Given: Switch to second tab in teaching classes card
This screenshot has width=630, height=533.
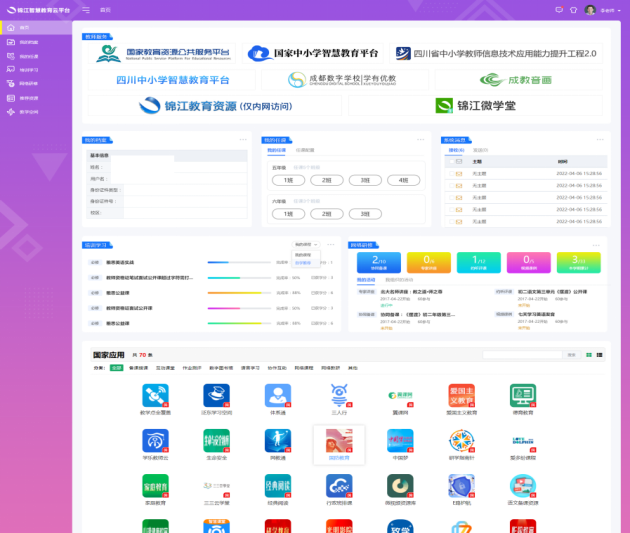Looking at the screenshot, I should click(x=305, y=150).
